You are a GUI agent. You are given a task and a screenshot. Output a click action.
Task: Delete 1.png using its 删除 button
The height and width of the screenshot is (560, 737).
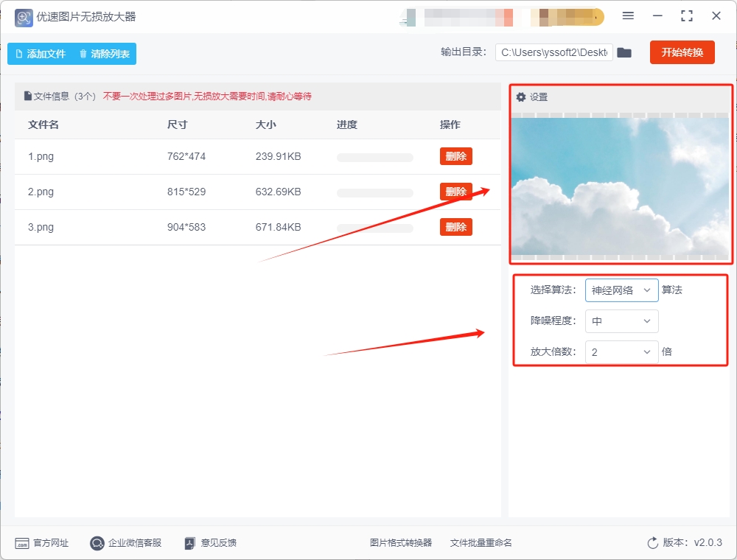[x=455, y=156]
